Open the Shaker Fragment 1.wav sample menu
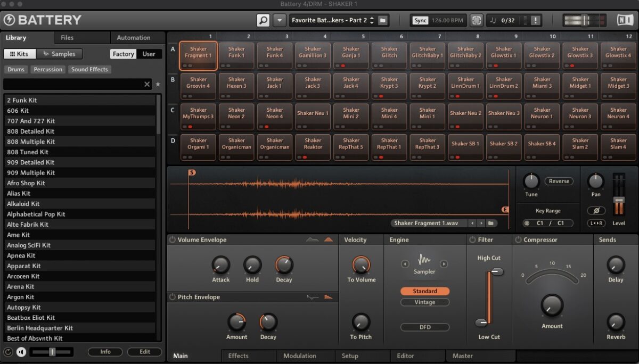Viewport: 639px width, 364px height. click(429, 224)
